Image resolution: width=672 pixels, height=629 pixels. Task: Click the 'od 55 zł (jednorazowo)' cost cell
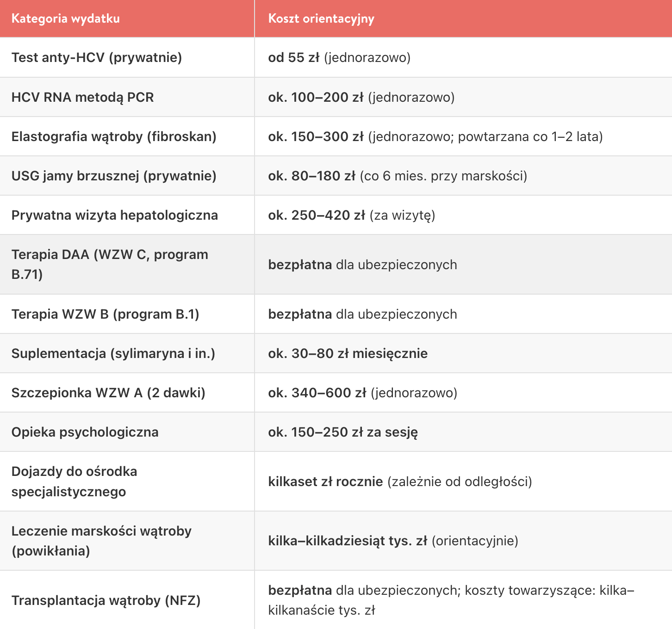pyautogui.click(x=339, y=57)
